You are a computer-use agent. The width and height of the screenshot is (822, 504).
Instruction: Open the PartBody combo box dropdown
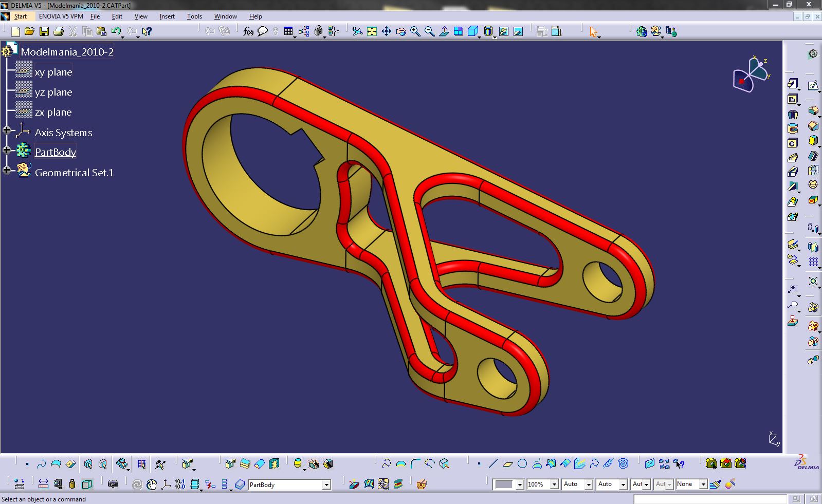(x=326, y=484)
